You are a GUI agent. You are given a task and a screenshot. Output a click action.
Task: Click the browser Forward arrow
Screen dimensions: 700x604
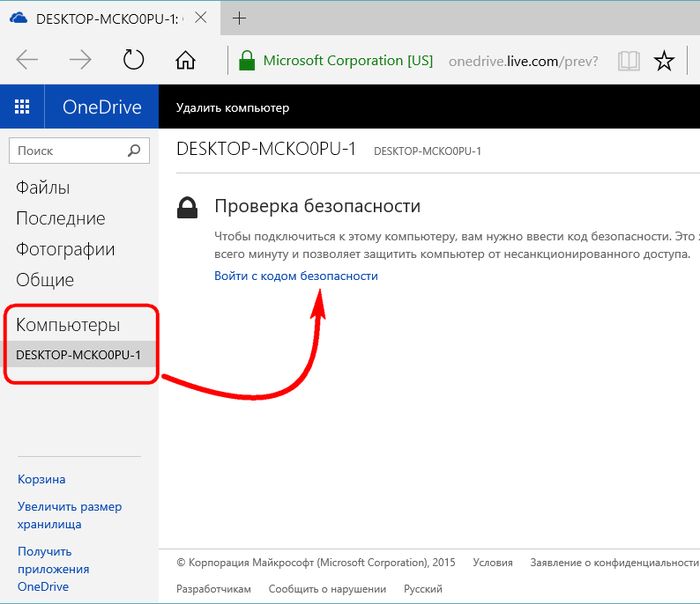[x=80, y=59]
